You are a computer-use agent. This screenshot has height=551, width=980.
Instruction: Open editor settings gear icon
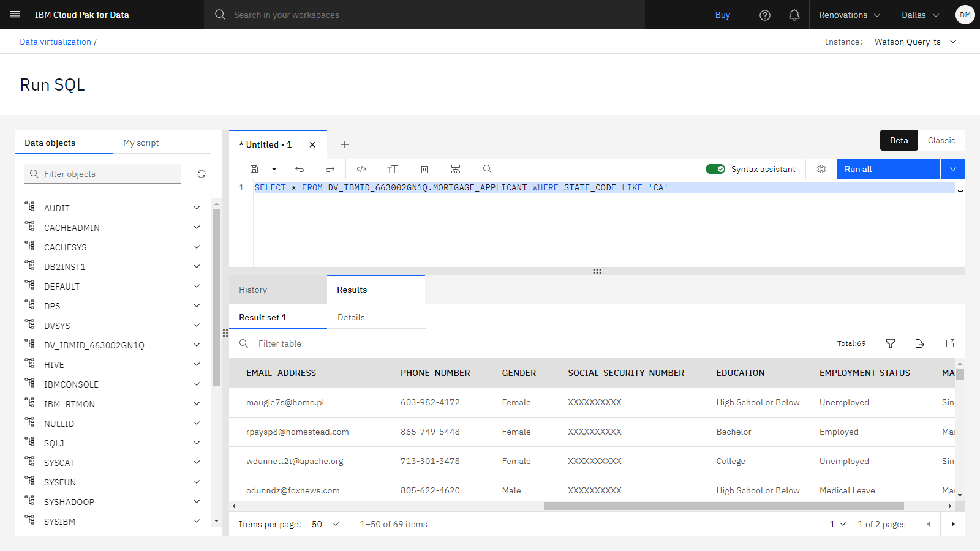pyautogui.click(x=821, y=169)
